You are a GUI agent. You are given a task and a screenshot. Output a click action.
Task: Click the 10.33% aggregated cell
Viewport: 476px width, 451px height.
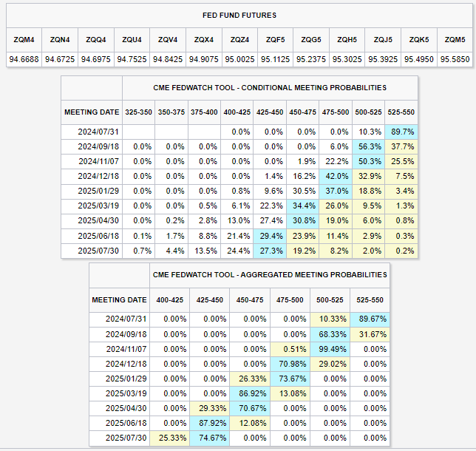click(330, 319)
